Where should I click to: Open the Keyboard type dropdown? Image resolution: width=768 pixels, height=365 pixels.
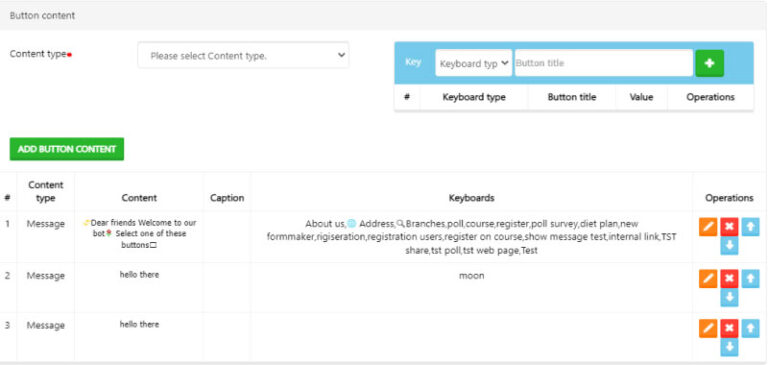474,63
